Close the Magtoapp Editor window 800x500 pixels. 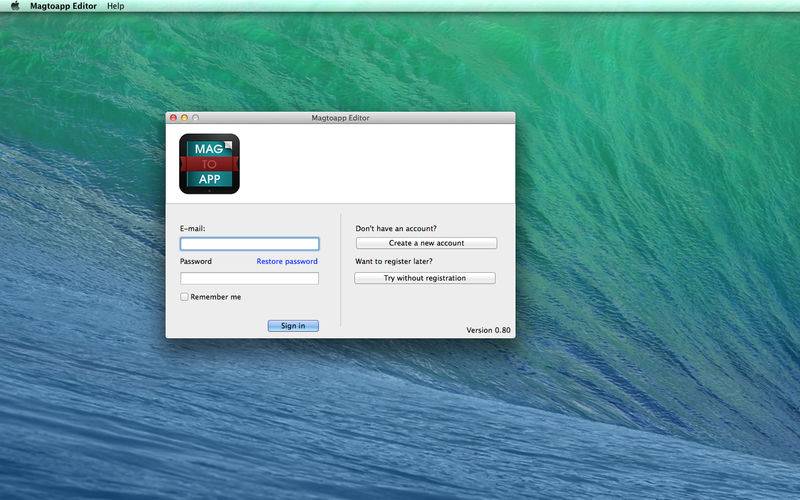click(x=173, y=118)
